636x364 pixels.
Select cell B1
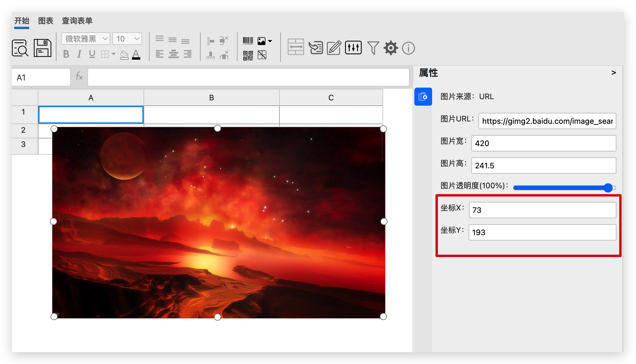[x=212, y=115]
